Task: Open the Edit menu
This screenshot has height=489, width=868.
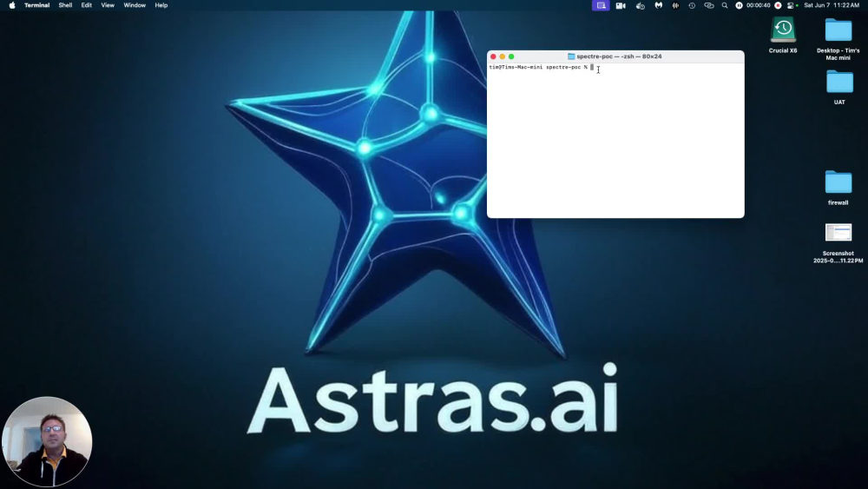Action: pos(86,5)
